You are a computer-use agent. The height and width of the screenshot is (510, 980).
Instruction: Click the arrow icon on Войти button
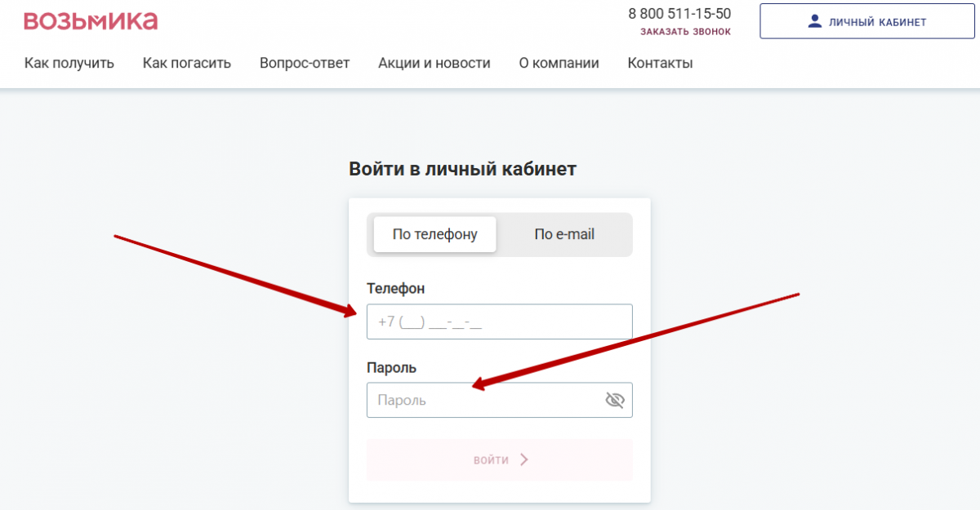point(524,459)
